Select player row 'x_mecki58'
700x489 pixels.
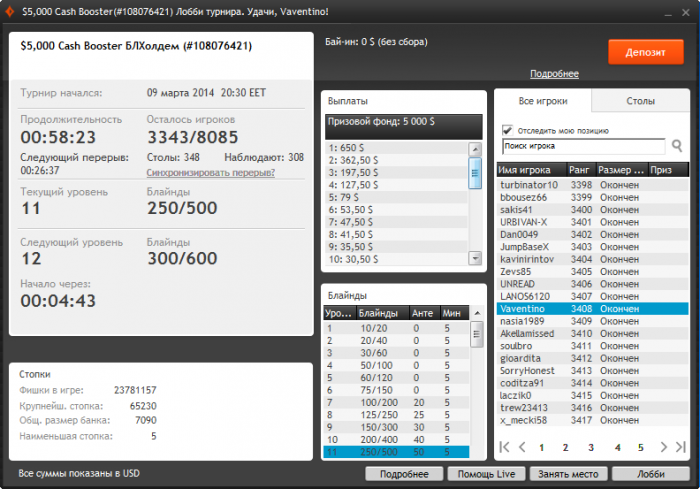tap(592, 420)
